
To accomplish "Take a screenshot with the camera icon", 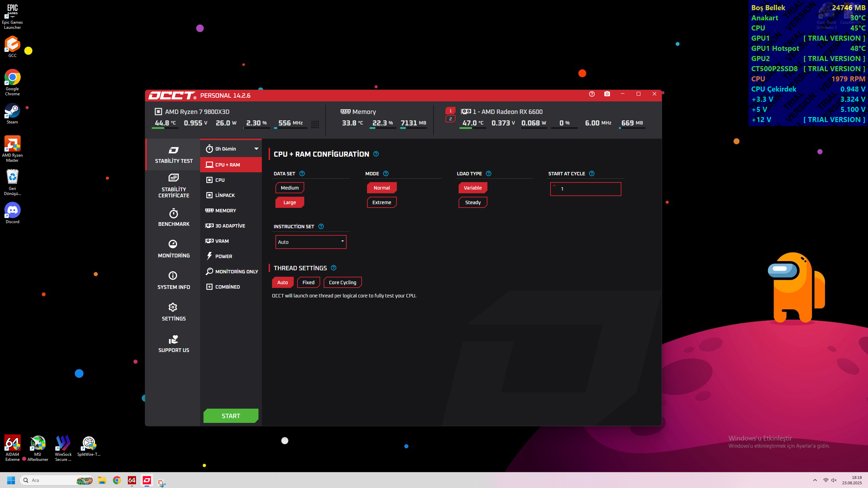I will 607,94.
